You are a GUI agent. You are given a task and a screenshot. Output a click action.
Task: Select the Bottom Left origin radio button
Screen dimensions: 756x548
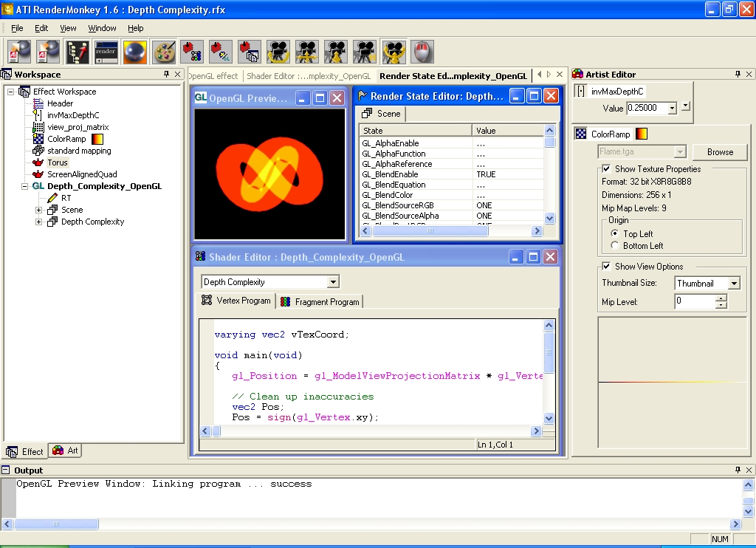[x=615, y=245]
